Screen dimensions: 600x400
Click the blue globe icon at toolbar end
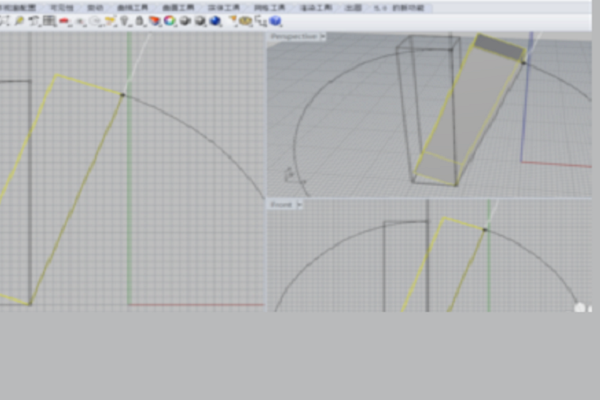[275, 20]
